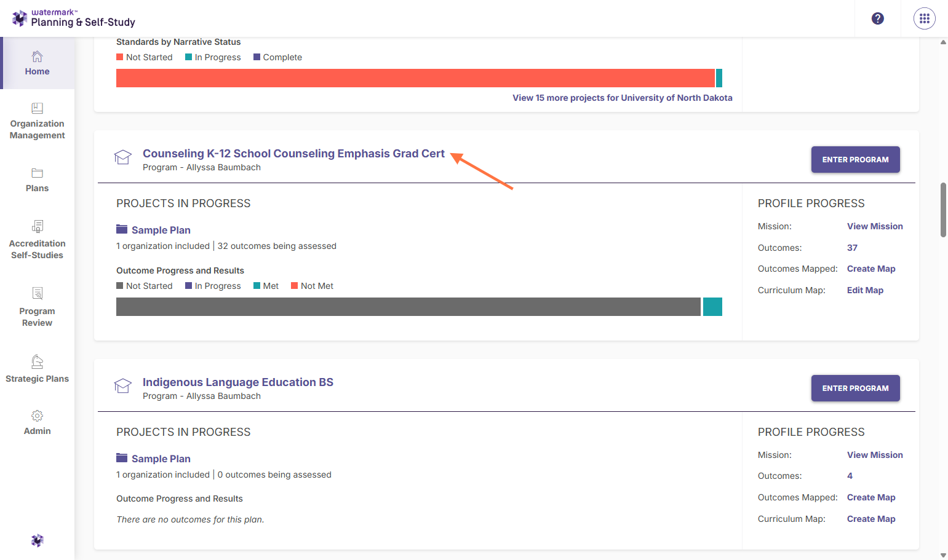
Task: Click the Not Met legend swatch
Action: 295,286
